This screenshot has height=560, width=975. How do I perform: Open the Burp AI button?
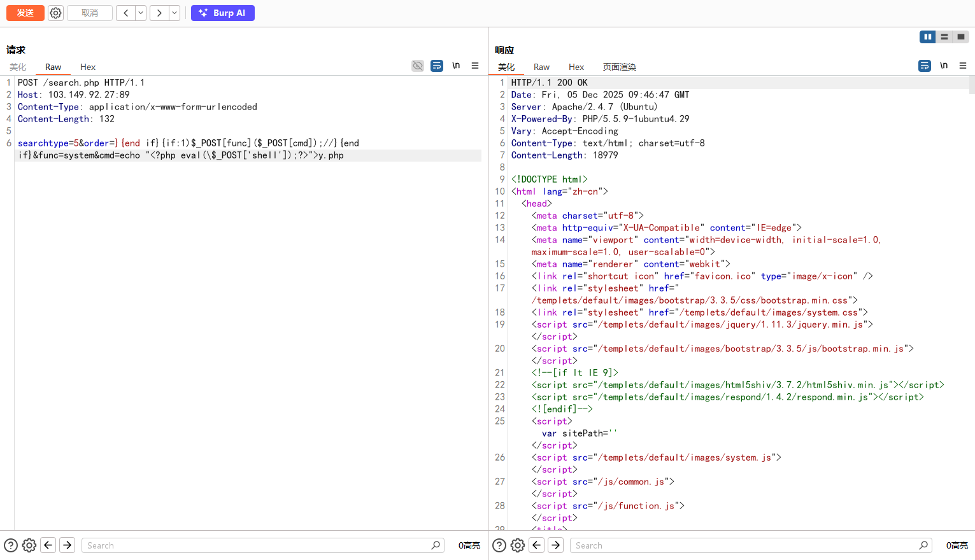click(x=223, y=13)
